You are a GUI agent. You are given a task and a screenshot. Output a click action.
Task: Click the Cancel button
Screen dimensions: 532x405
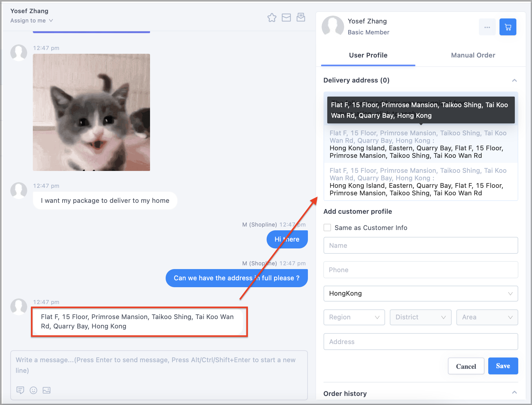(466, 366)
